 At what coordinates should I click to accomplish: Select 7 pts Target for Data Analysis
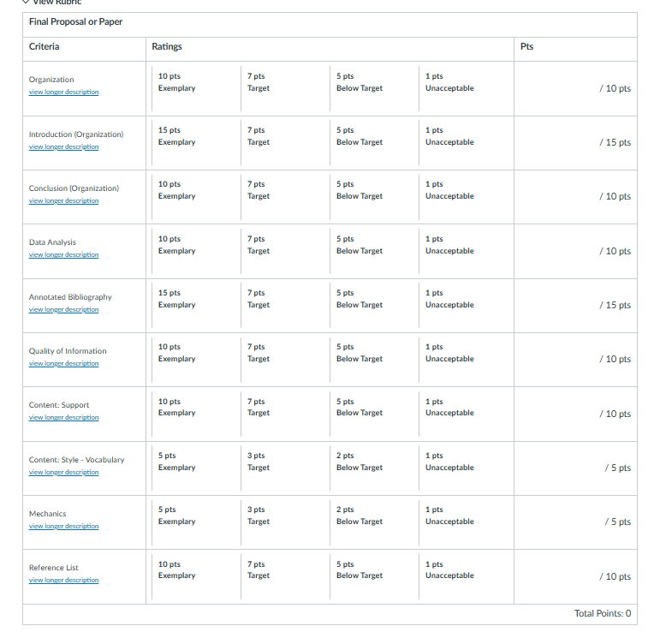tap(285, 251)
